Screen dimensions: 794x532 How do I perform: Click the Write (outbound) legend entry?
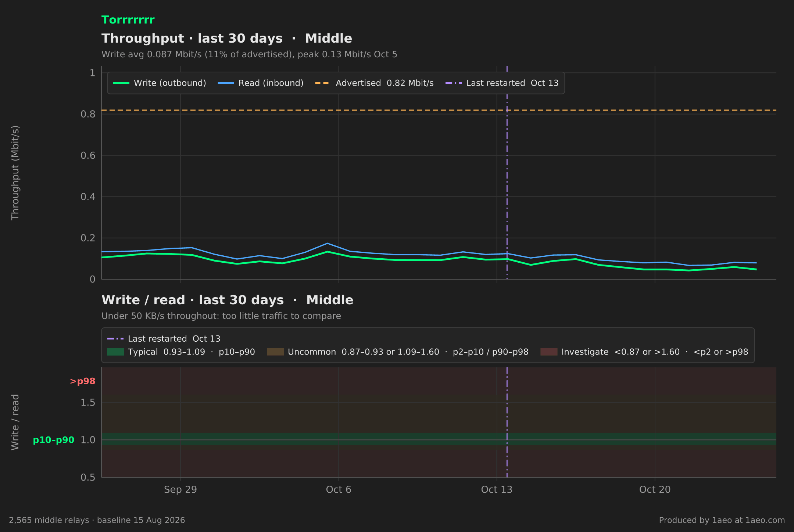click(160, 83)
